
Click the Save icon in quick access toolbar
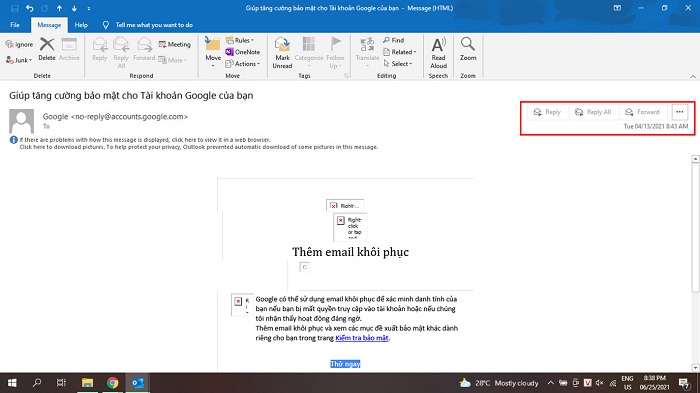15,8
